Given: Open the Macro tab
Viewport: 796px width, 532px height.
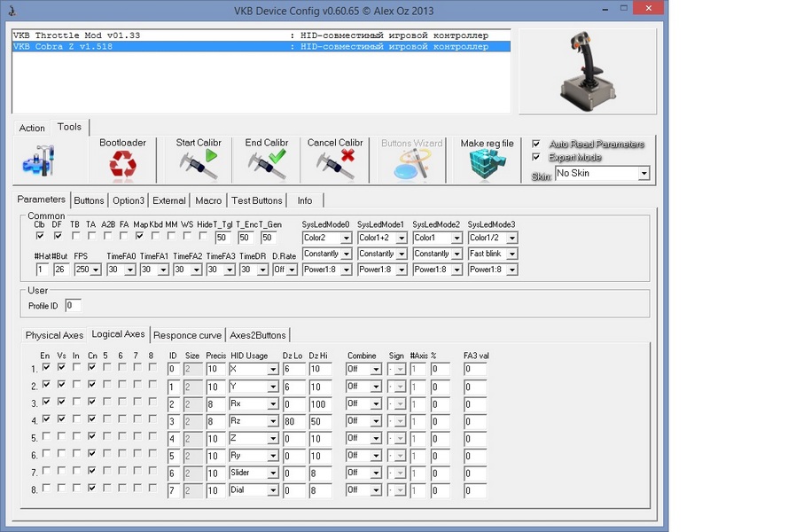Looking at the screenshot, I should tap(208, 200).
